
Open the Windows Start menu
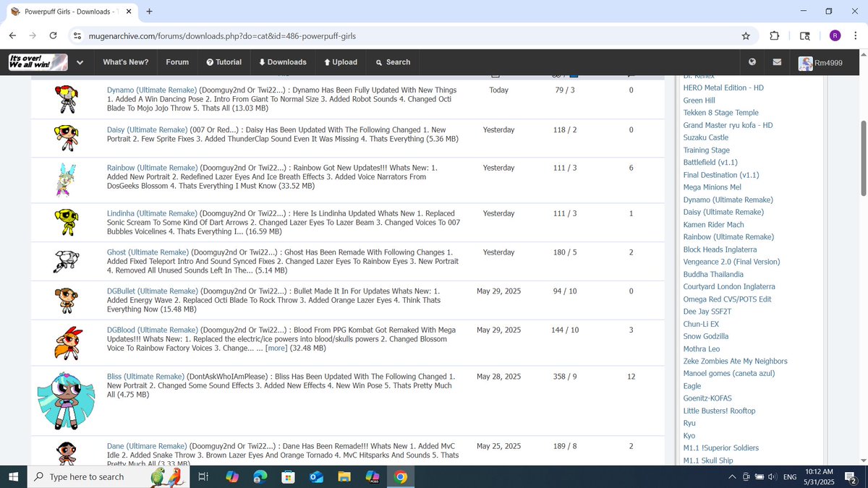(13, 476)
